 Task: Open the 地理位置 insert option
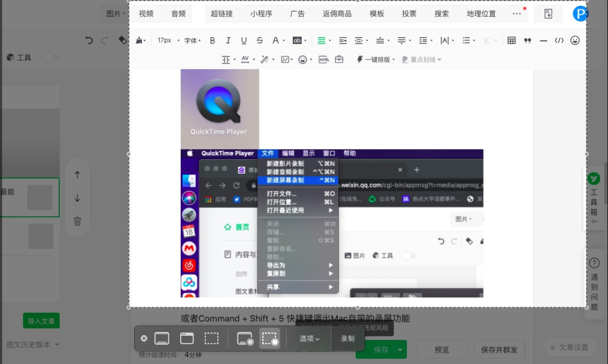point(481,14)
